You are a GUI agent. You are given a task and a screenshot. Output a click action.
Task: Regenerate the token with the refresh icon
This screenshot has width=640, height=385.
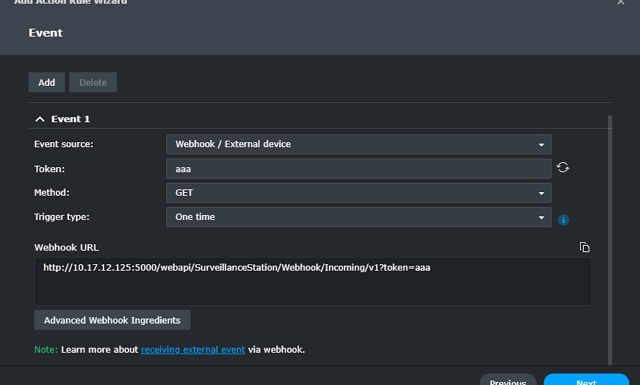(563, 167)
